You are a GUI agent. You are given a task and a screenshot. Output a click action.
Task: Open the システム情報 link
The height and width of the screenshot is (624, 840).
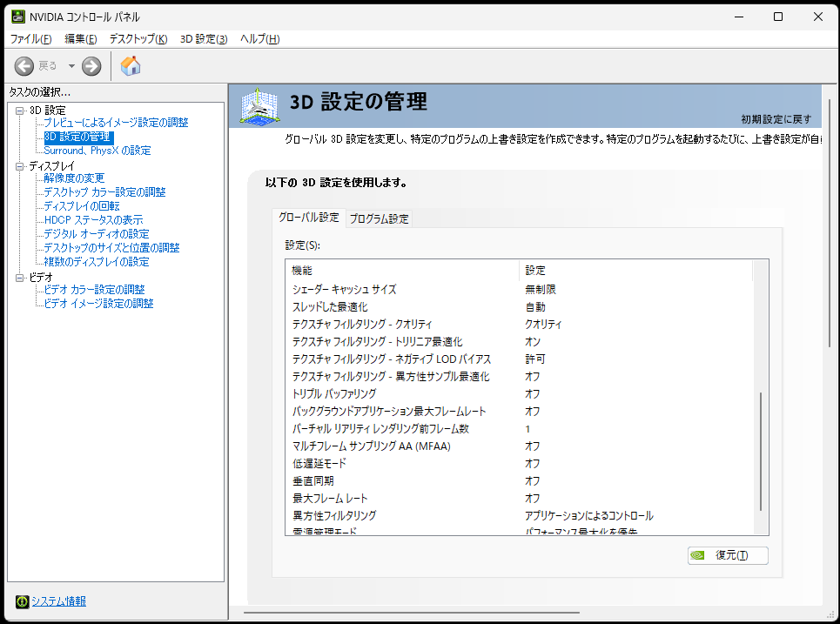point(59,601)
